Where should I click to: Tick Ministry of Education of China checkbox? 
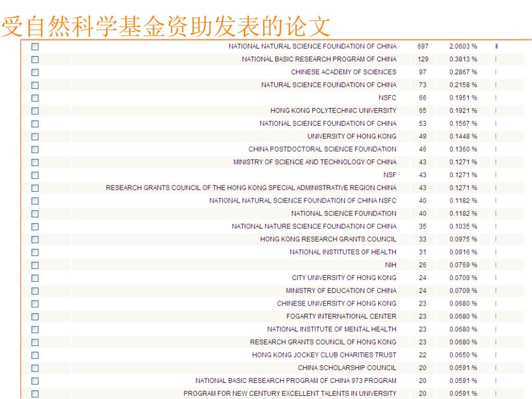(35, 291)
